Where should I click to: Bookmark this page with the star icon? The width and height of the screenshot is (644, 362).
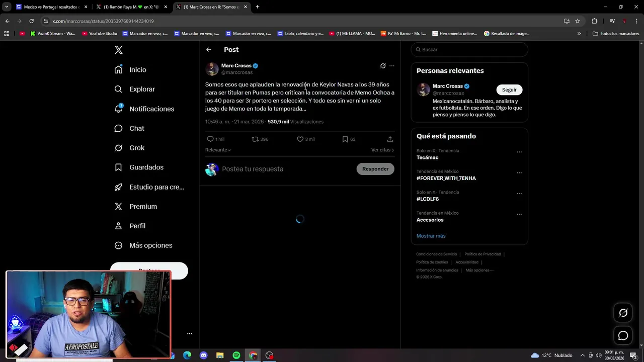[x=578, y=21]
